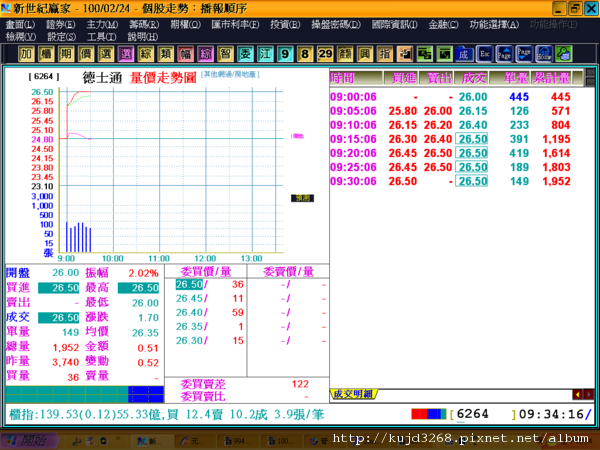Click the blue 成 toolbar icon
This screenshot has height=450, width=600.
click(x=464, y=54)
